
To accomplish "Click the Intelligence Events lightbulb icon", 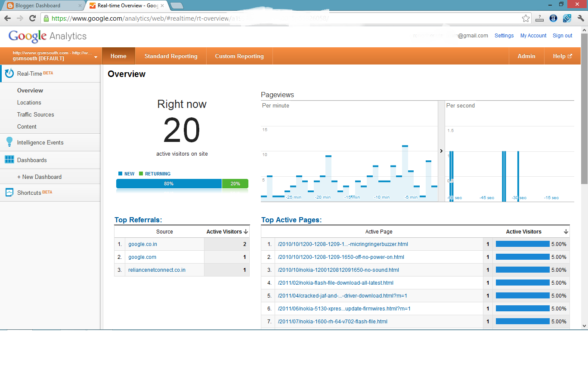I will (9, 142).
